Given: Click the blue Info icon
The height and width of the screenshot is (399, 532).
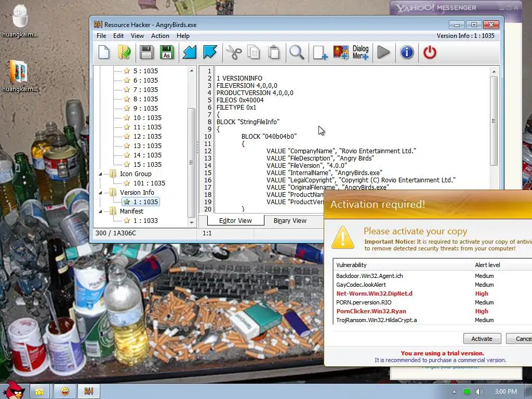Looking at the screenshot, I should pos(407,52).
